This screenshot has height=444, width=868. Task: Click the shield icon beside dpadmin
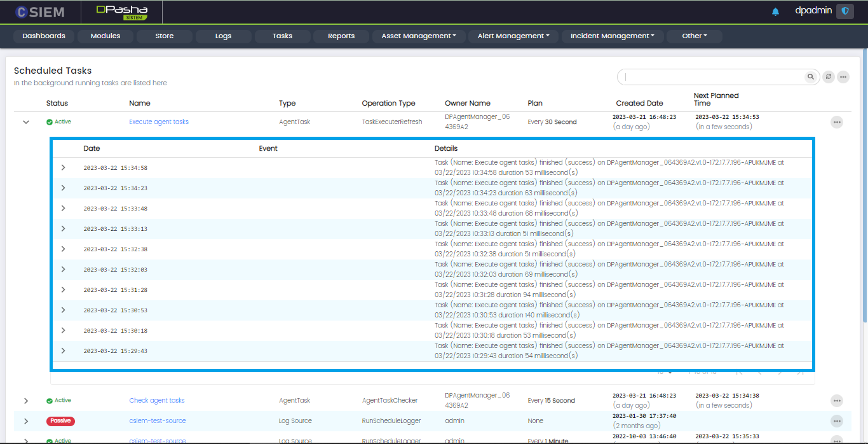coord(844,11)
